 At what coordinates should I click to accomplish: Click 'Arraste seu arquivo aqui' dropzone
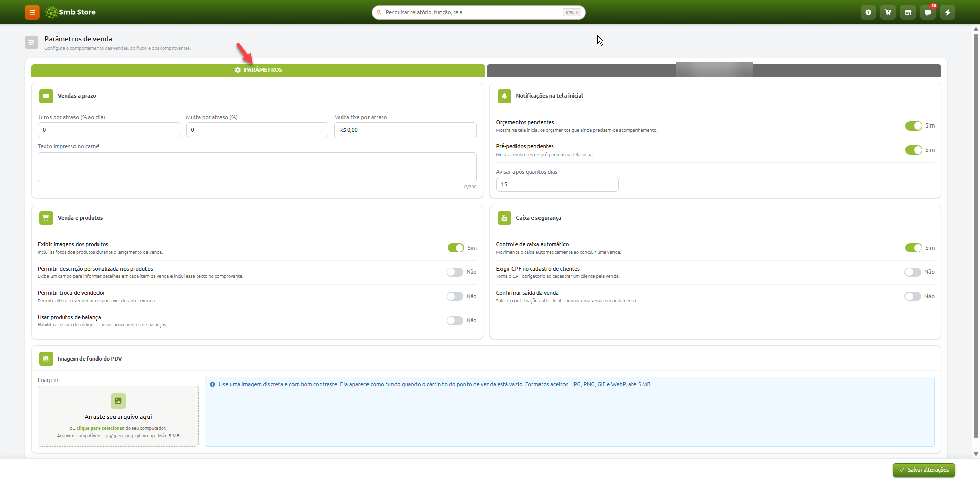(118, 416)
